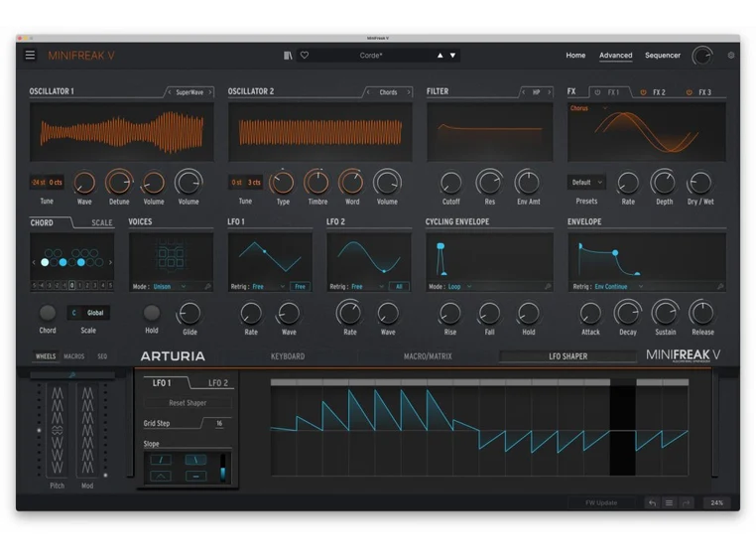This screenshot has width=756, height=558.
Task: Select previous filter type arrow
Action: click(524, 92)
